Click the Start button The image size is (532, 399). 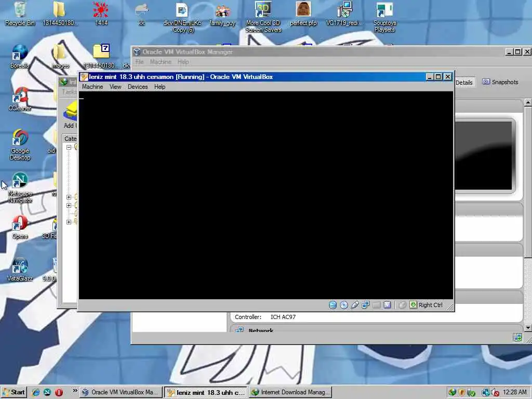[14, 392]
